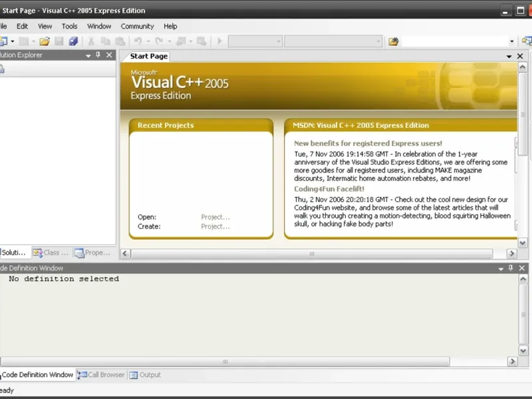Switch to the Class View tab
532x399 pixels.
(x=51, y=253)
